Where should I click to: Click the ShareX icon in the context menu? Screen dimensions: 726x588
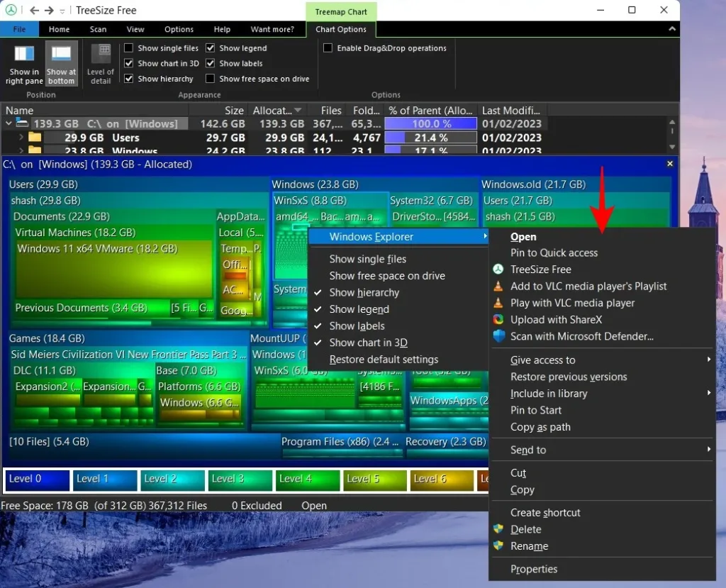click(x=498, y=320)
